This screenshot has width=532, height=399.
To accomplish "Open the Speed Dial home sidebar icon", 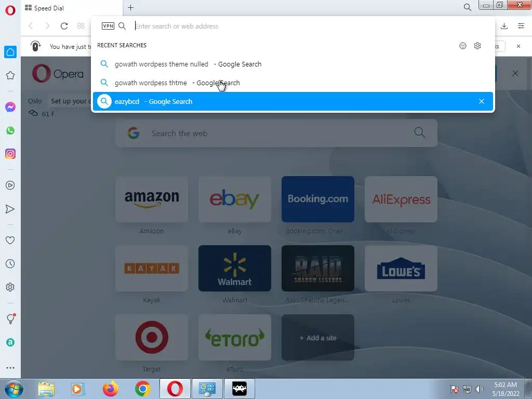I will pos(10,52).
